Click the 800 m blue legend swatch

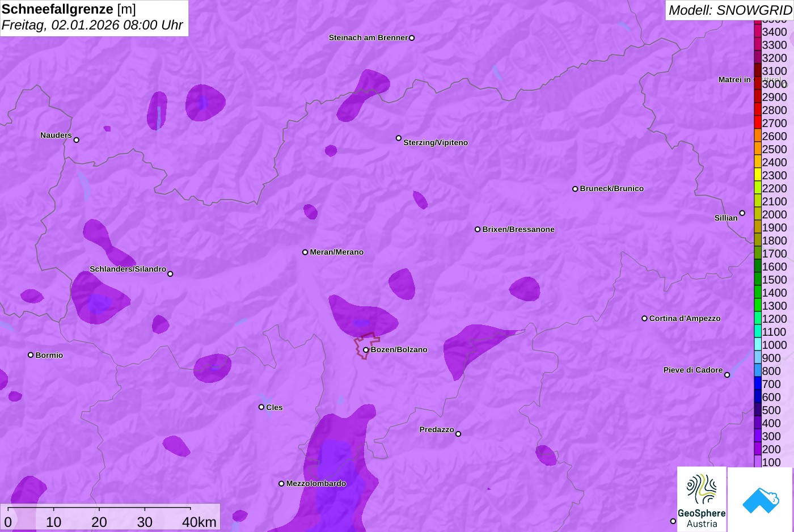point(757,371)
